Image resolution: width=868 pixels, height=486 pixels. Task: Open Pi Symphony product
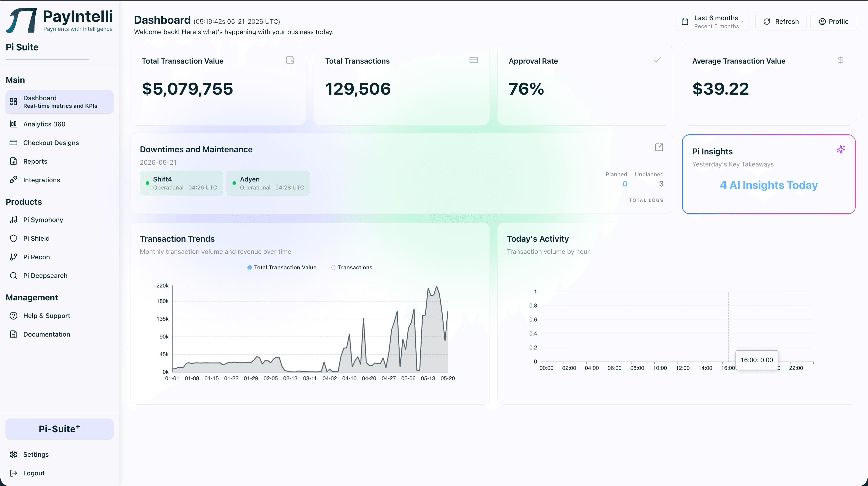coord(60,220)
